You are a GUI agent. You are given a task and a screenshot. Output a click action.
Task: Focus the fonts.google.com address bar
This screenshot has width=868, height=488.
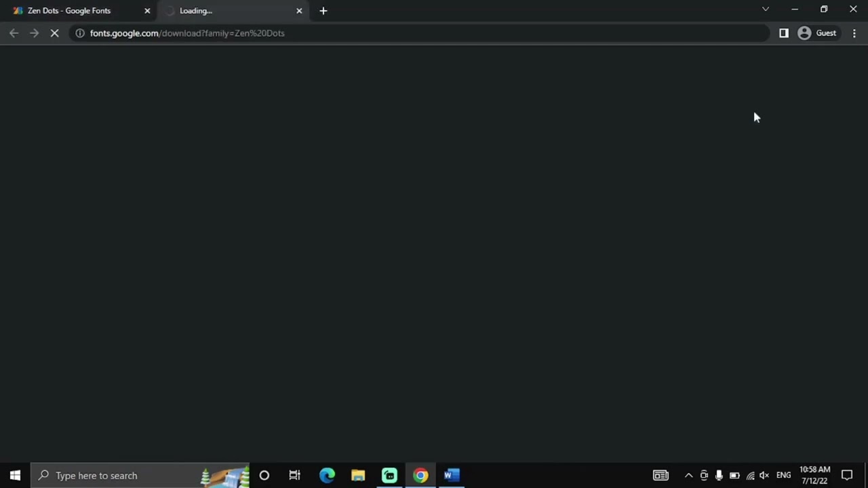click(420, 33)
